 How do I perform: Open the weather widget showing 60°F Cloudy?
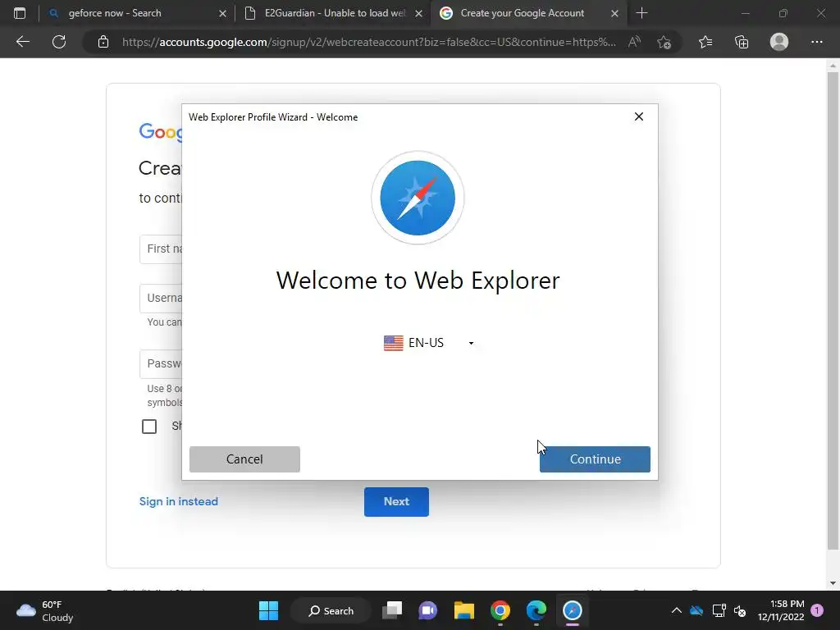click(x=45, y=610)
